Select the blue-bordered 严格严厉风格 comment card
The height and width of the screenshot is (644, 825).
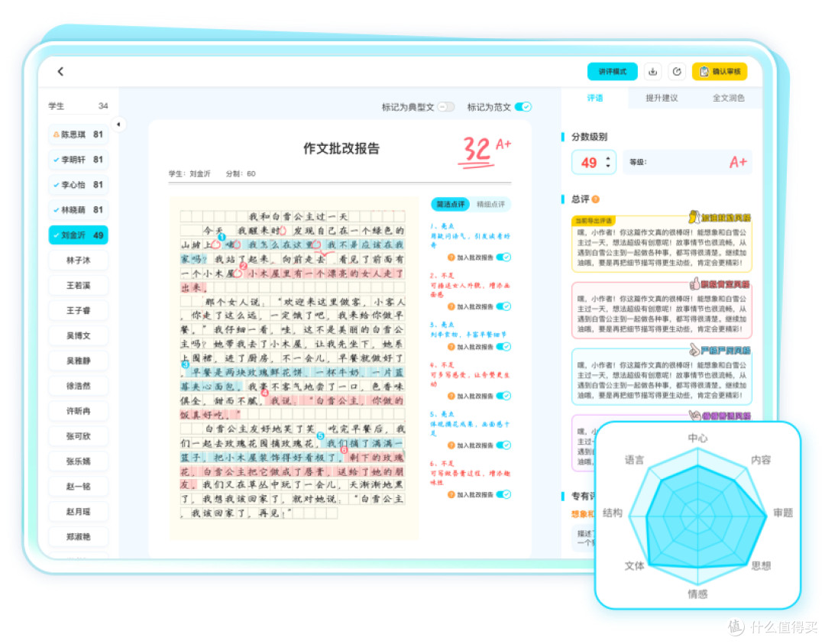(662, 376)
